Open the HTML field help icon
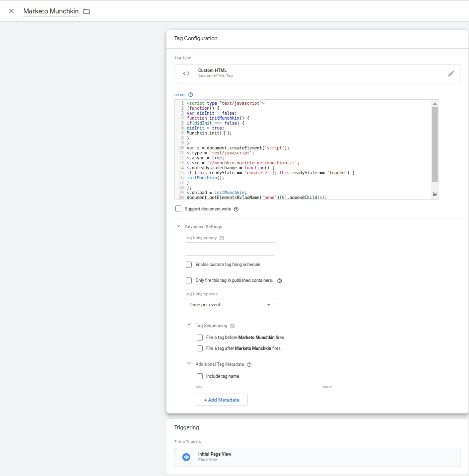Viewport: 469px width, 476px height. (191, 95)
